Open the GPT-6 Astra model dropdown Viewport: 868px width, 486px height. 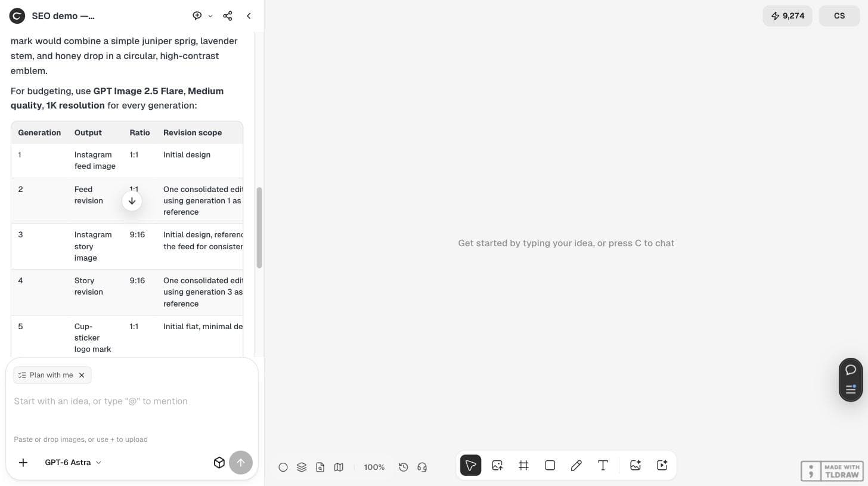pos(73,462)
